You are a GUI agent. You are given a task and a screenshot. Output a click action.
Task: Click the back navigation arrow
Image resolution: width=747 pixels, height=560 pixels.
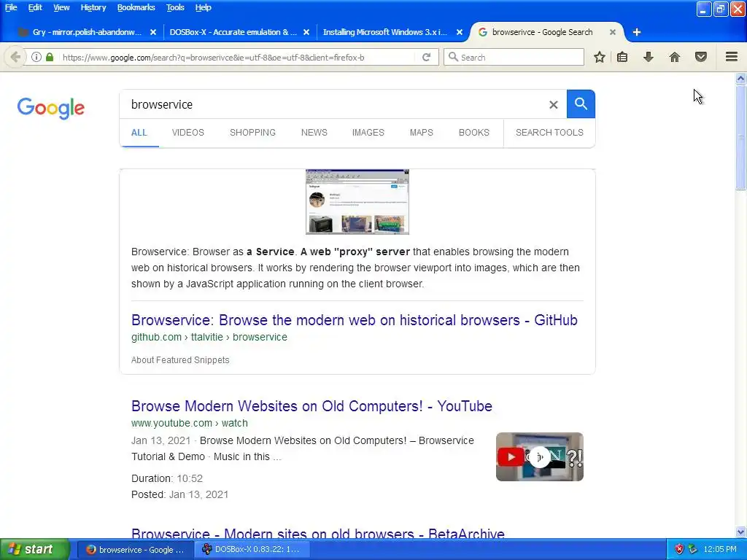tap(15, 57)
